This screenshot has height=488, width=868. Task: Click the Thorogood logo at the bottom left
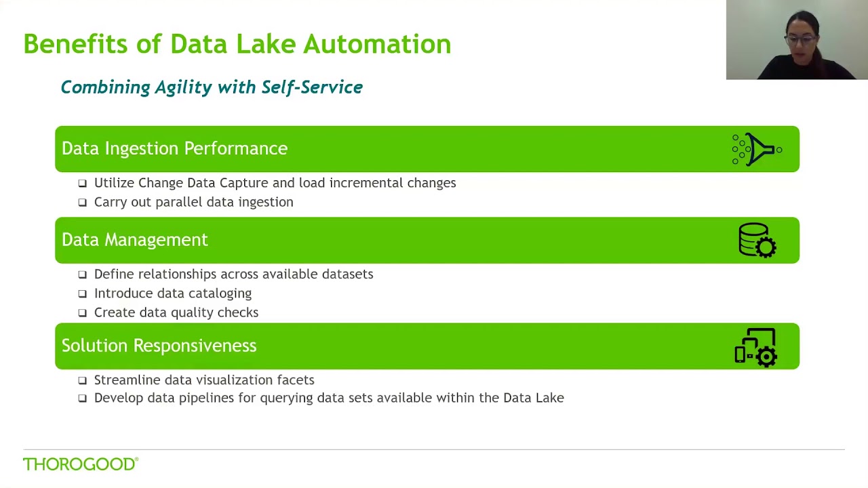(x=81, y=464)
